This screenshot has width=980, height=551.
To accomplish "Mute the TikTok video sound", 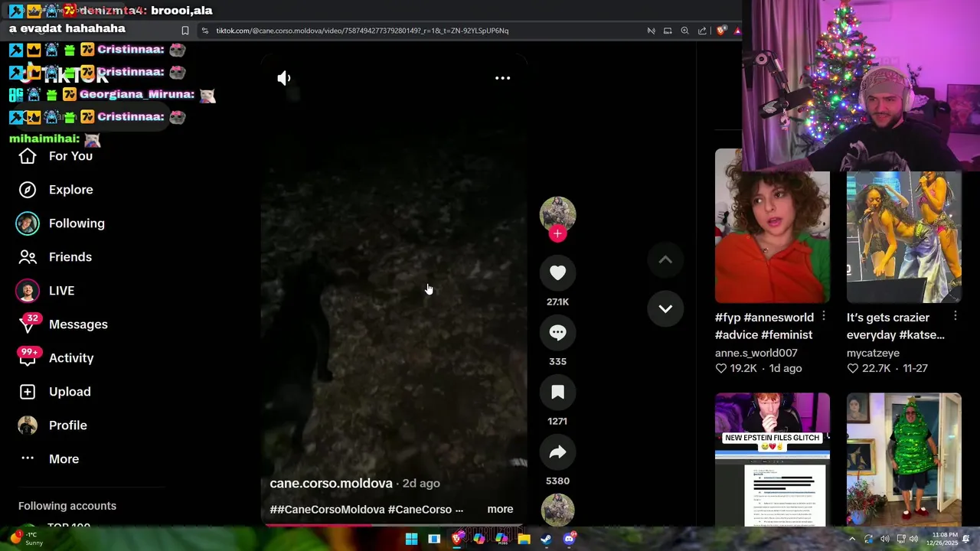I will (284, 78).
